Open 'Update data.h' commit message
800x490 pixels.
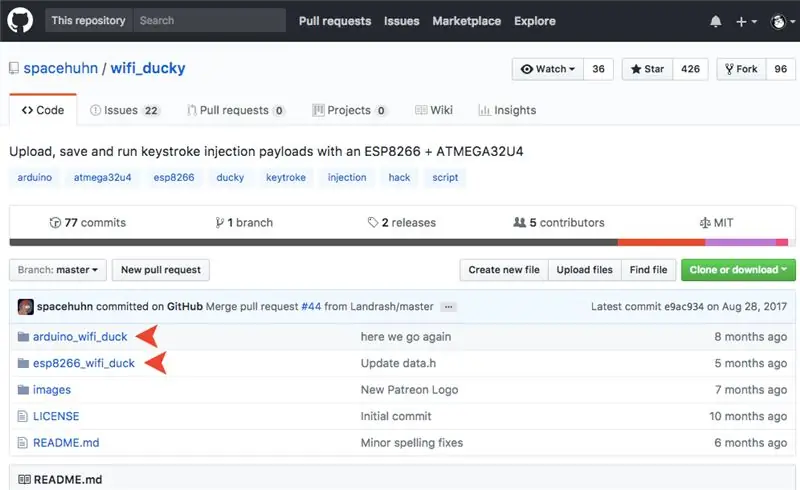(398, 363)
